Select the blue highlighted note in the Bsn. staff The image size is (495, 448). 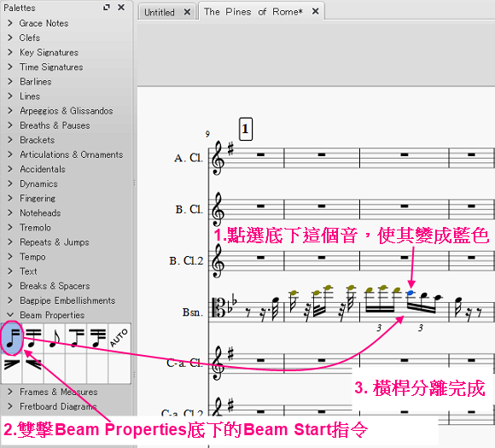tap(411, 294)
